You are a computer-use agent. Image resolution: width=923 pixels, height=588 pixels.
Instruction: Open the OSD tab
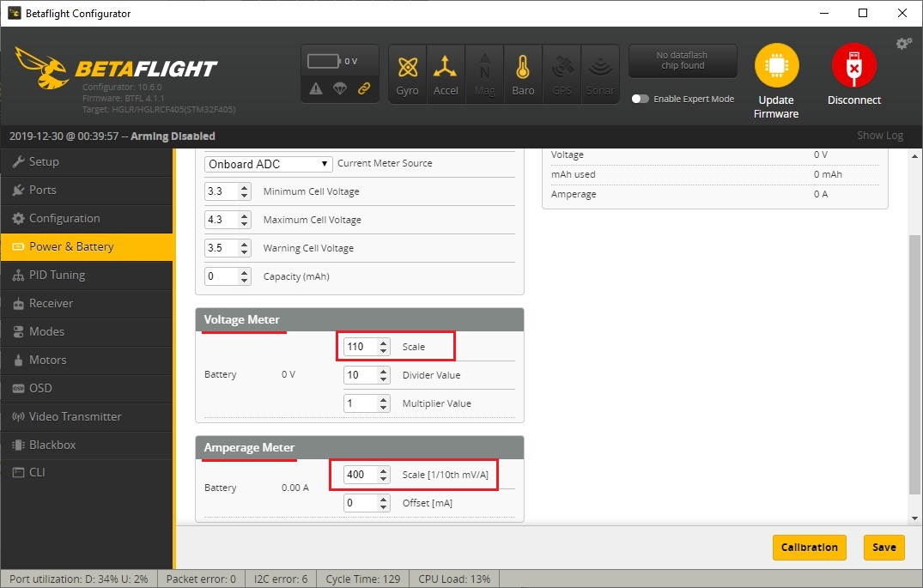[87, 388]
